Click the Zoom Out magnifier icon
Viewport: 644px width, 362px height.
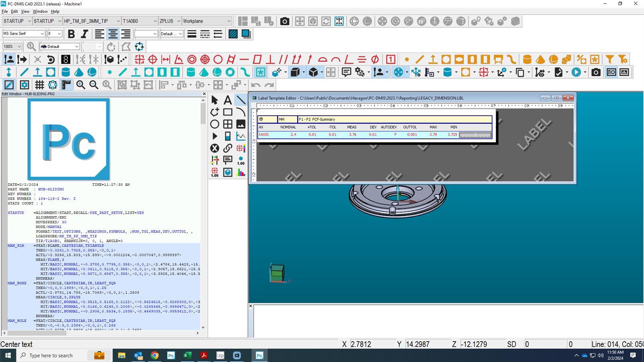click(x=94, y=85)
